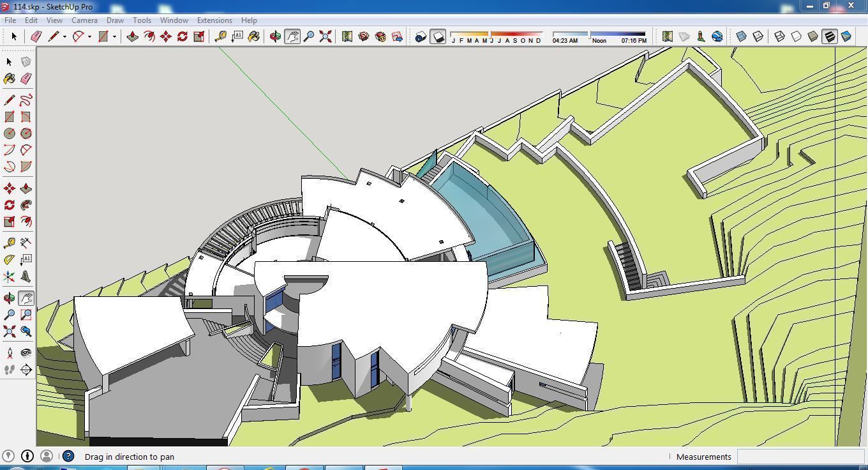This screenshot has width=868, height=470.
Task: Select the Make Component tool in the left palette
Action: [x=26, y=62]
